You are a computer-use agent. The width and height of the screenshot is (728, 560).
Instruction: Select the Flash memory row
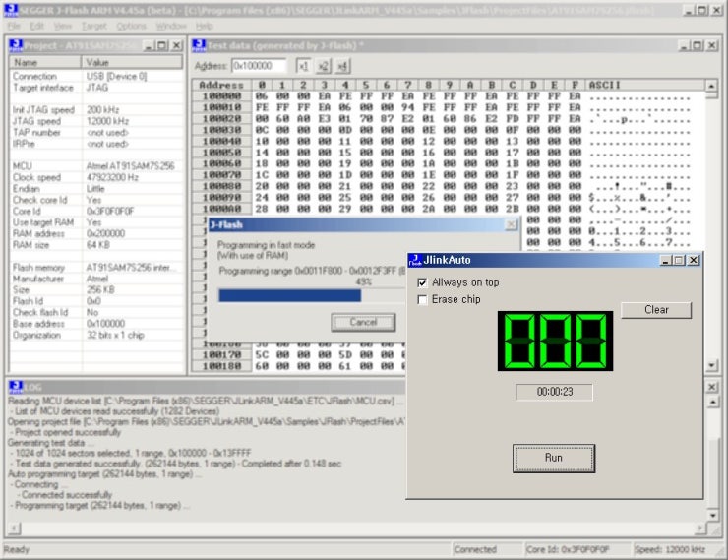point(96,268)
